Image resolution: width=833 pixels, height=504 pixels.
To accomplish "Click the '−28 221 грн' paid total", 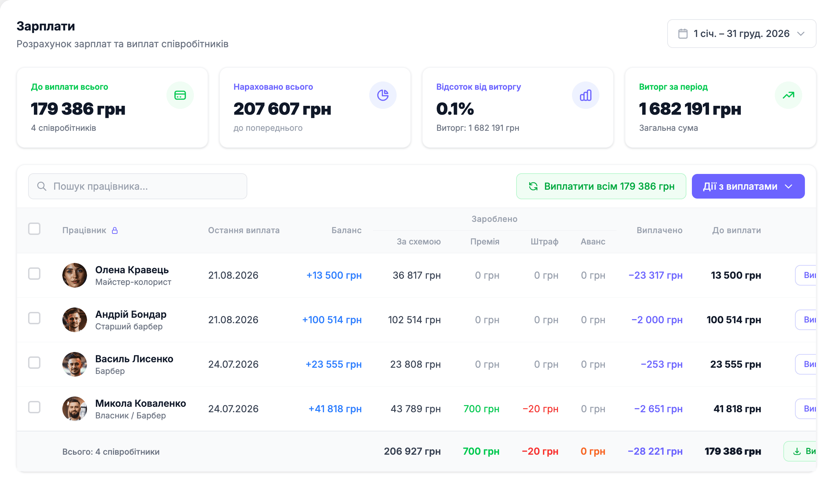I will (655, 452).
